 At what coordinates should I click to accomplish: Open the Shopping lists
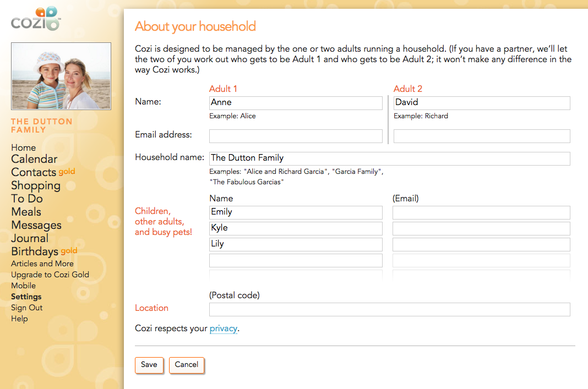point(36,185)
